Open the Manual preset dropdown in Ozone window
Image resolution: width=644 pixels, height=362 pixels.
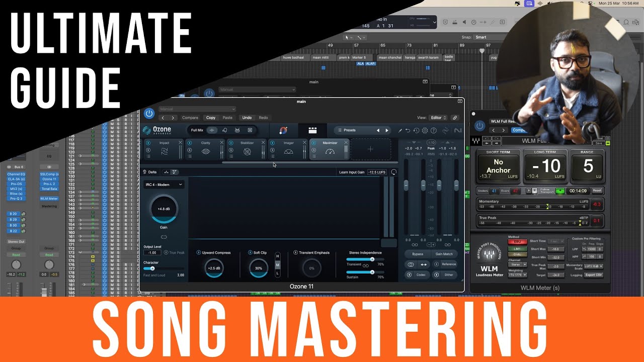197,109
